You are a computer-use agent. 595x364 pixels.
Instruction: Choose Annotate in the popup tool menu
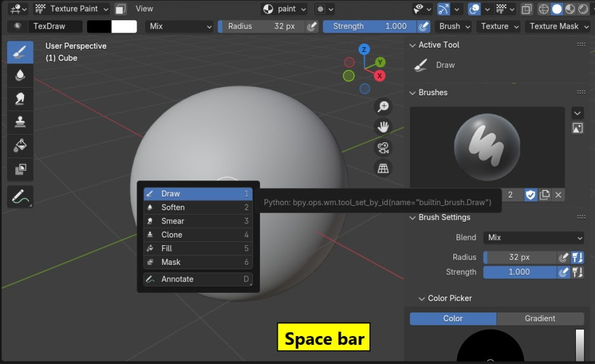click(x=198, y=279)
